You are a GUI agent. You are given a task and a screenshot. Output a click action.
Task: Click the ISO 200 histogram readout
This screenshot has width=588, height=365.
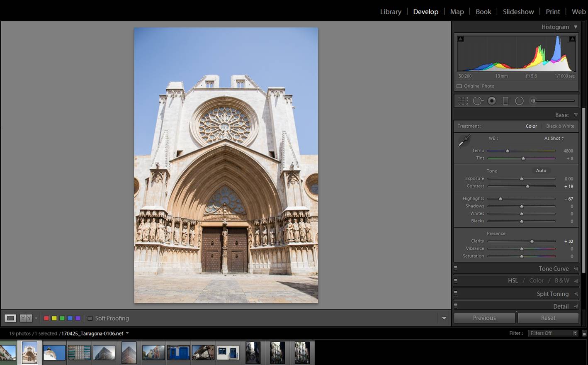pos(464,76)
